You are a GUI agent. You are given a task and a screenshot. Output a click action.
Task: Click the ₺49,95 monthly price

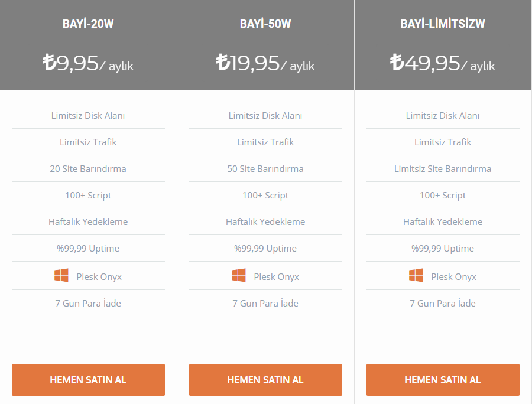tap(442, 63)
